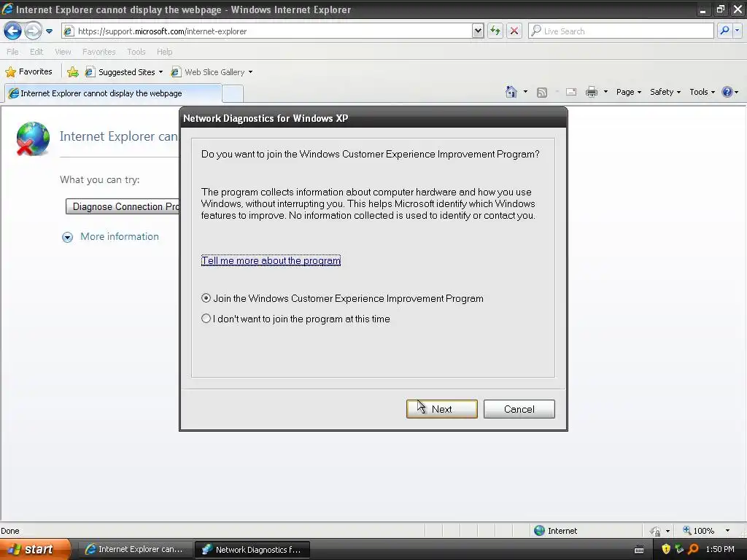The height and width of the screenshot is (560, 747).
Task: Open Suggested Sites dropdown
Action: tap(124, 72)
